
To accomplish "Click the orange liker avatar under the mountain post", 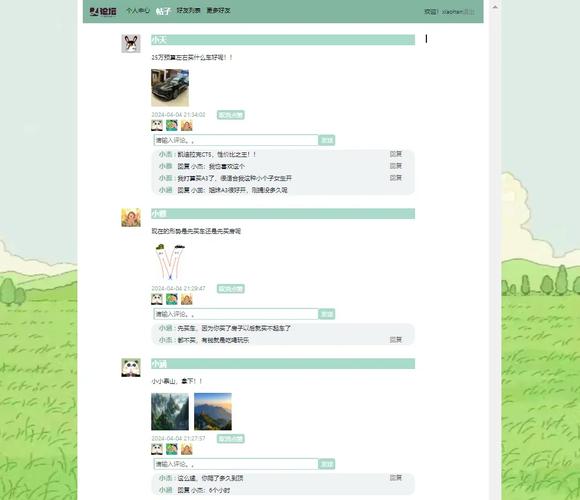I will click(x=186, y=449).
